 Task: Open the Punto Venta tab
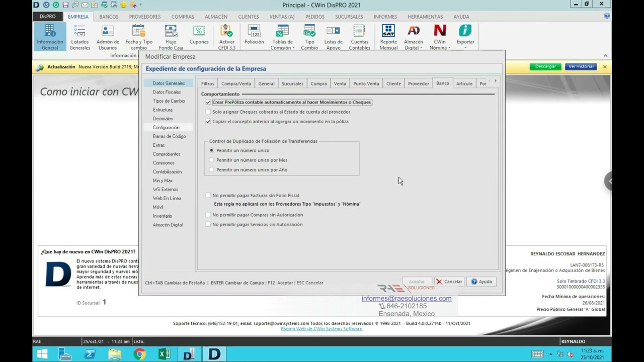pos(366,83)
